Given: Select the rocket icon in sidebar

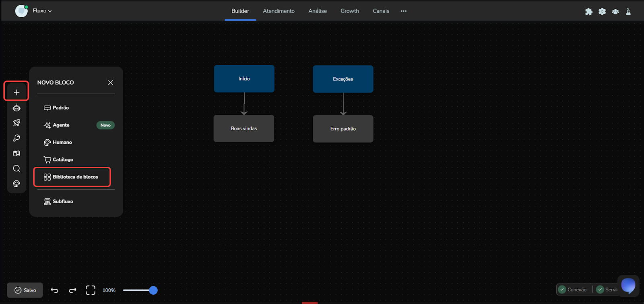Looking at the screenshot, I should 17,123.
